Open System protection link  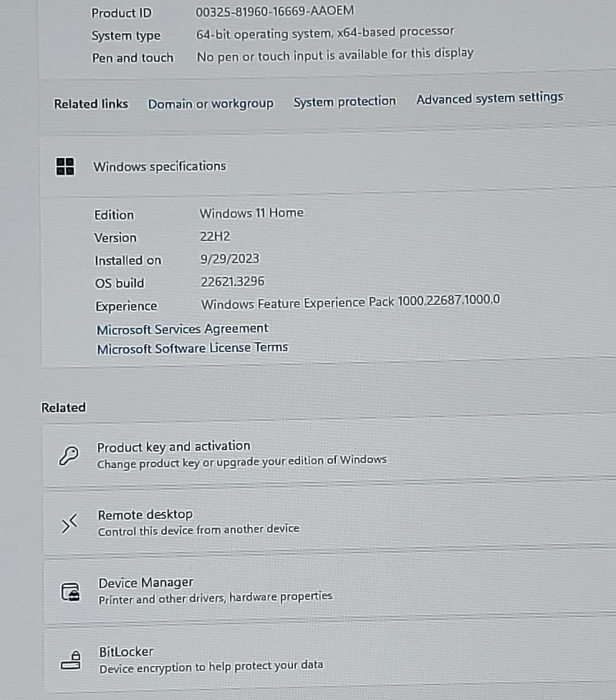pos(344,101)
